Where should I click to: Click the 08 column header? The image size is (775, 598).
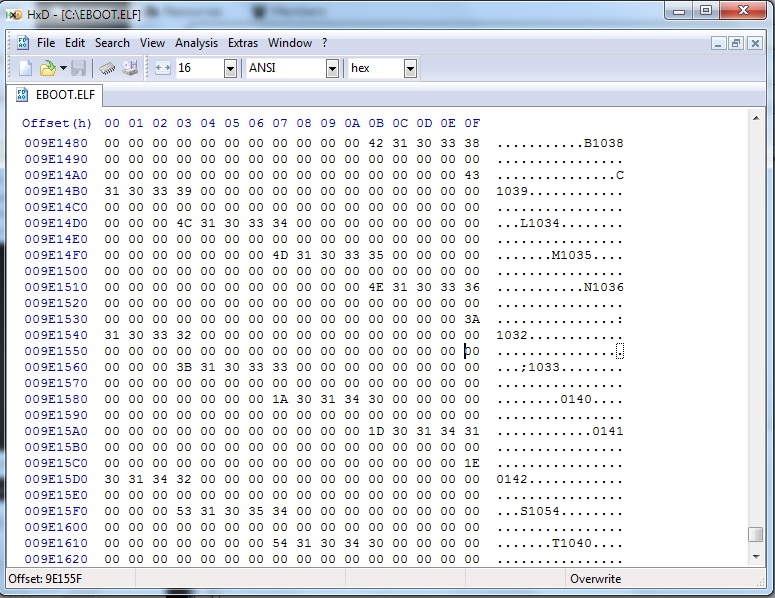pyautogui.click(x=304, y=124)
